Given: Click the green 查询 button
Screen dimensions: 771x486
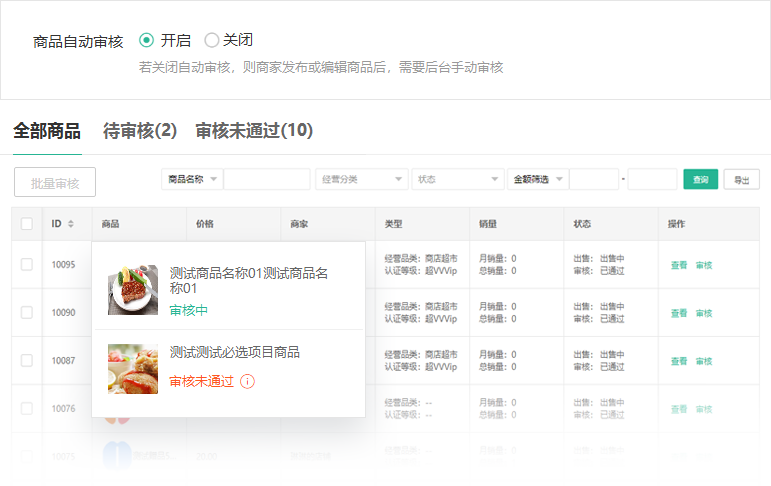Looking at the screenshot, I should (x=701, y=179).
